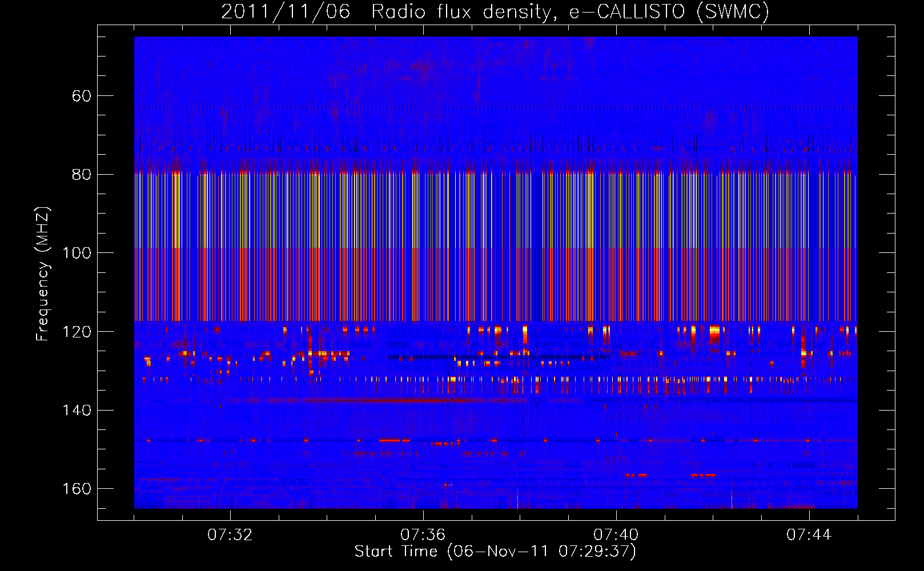Select the 'Frequency (MHZ)' axis label

tap(43, 274)
